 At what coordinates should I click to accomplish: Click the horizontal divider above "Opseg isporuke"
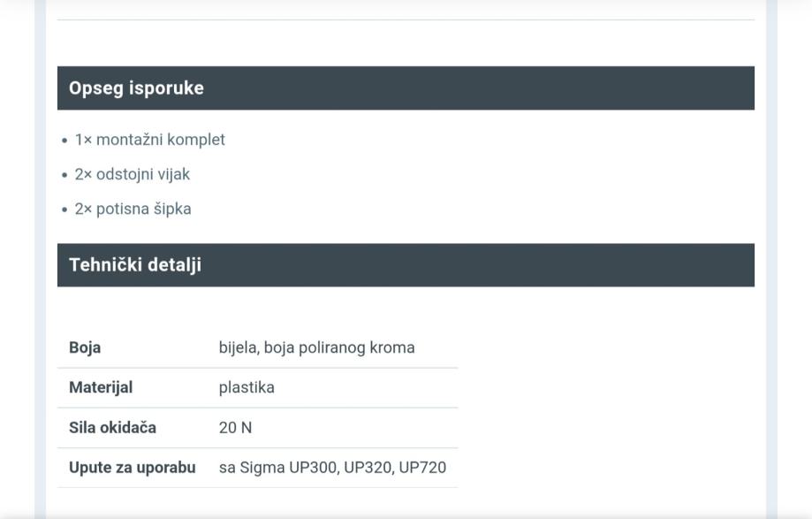406,19
